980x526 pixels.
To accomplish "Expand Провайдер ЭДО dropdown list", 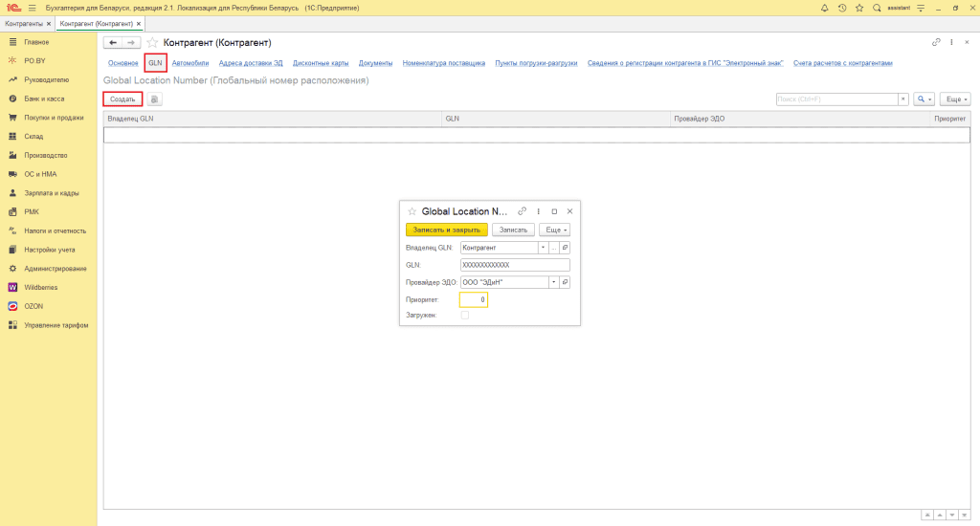I will coord(553,282).
